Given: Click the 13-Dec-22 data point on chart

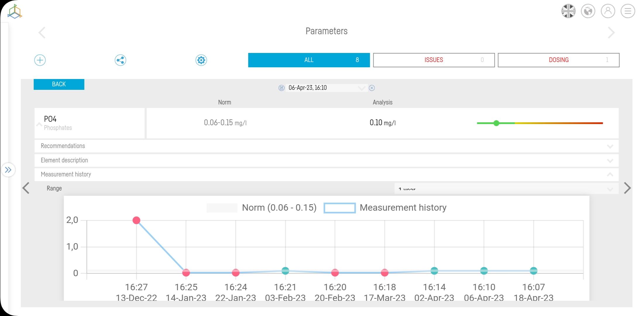Looking at the screenshot, I should tap(136, 220).
